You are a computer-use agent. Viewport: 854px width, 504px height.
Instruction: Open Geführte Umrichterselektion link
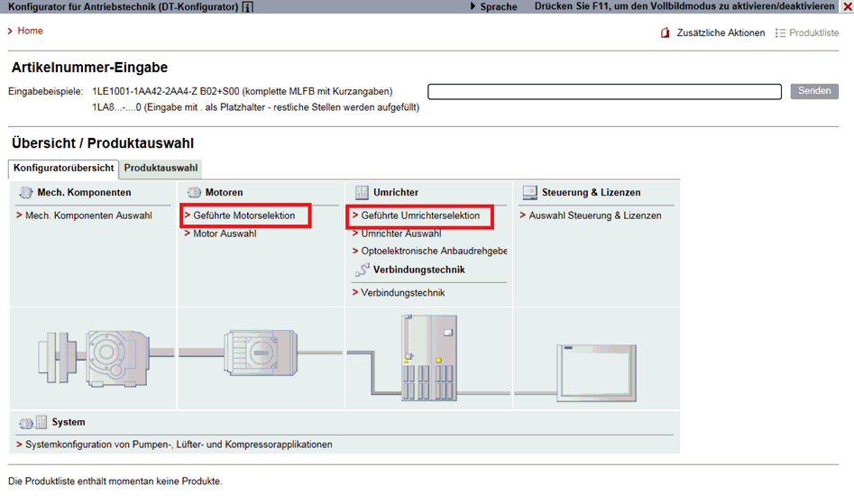coord(420,215)
